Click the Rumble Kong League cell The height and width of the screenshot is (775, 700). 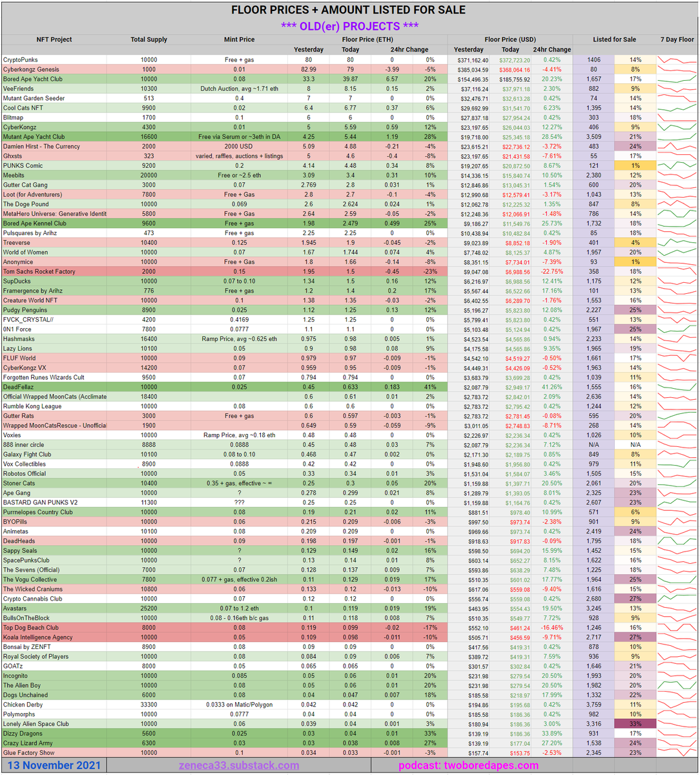pos(32,406)
